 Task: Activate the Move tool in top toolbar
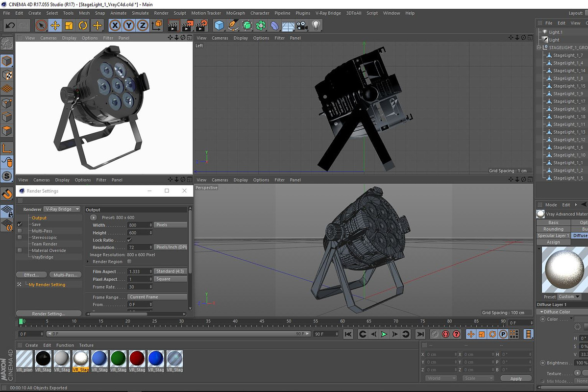pyautogui.click(x=55, y=25)
